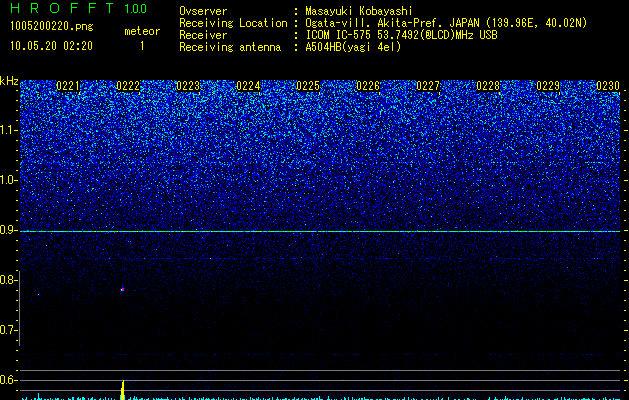This screenshot has width=629, height=400.
Task: Click the 0229 time marker
Action: pos(548,86)
